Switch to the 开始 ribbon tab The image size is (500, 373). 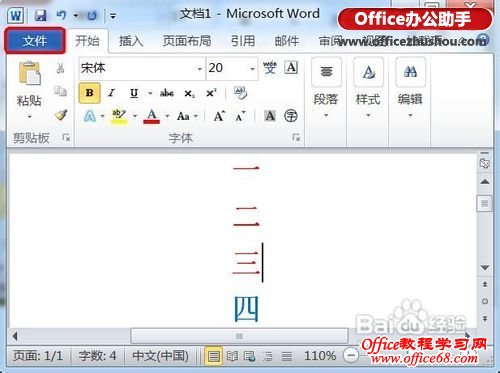[87, 41]
